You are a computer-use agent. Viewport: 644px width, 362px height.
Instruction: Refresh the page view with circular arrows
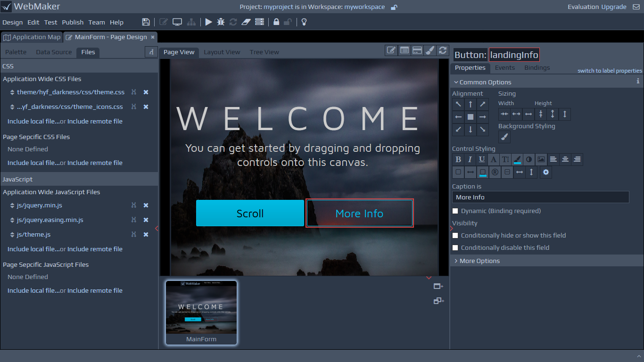[442, 50]
